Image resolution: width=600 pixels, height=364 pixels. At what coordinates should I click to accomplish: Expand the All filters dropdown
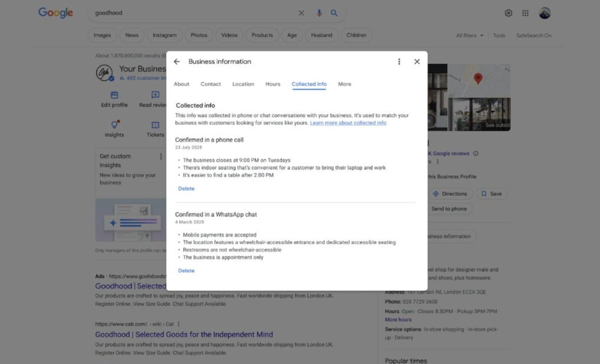pyautogui.click(x=470, y=35)
